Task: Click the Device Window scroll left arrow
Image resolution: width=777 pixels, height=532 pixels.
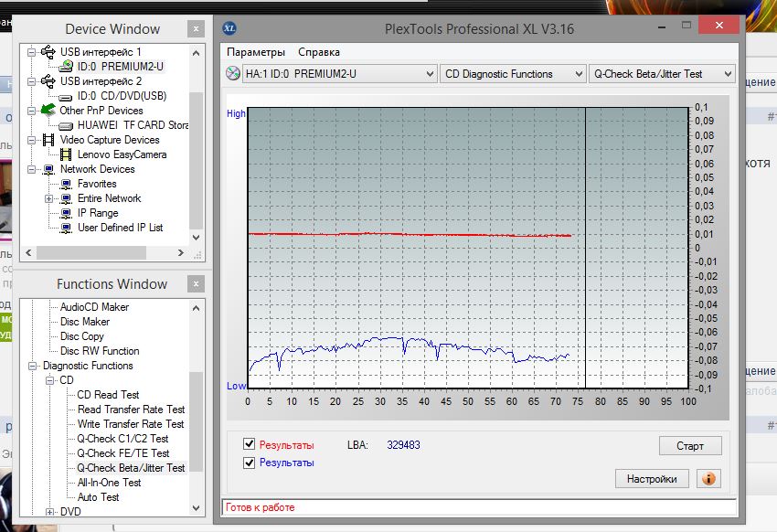Action: [28, 252]
